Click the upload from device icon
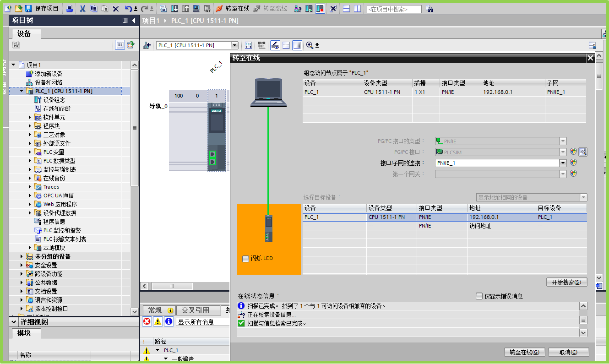 coord(185,8)
